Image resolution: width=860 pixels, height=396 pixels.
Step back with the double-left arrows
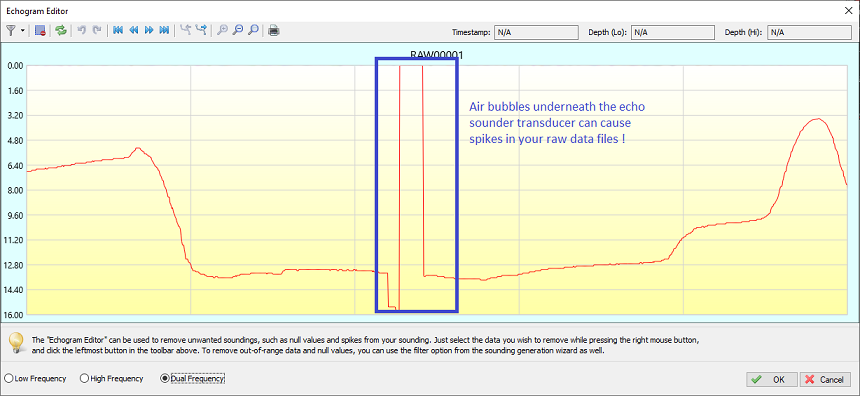point(133,31)
